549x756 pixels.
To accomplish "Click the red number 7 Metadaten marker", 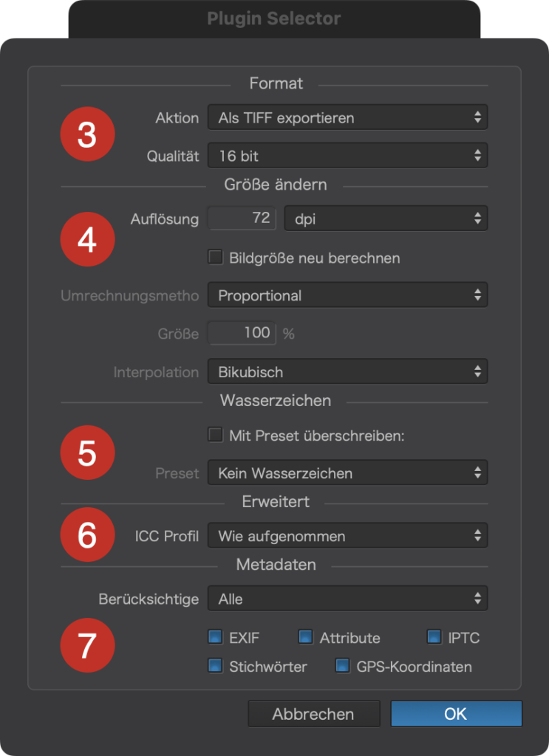I will [x=87, y=645].
